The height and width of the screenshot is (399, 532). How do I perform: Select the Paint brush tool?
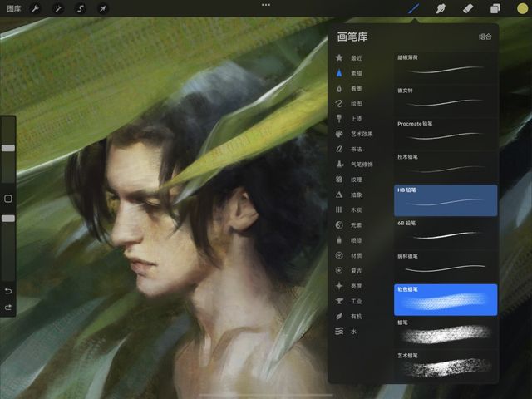coord(414,8)
